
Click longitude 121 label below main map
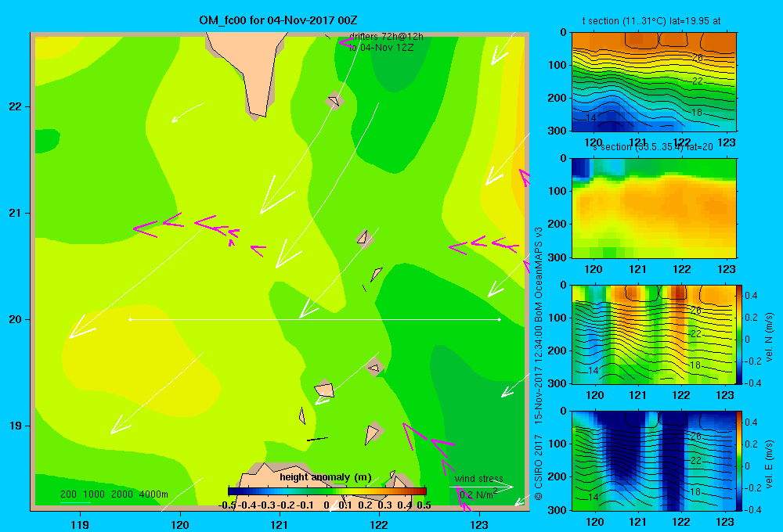click(x=280, y=524)
